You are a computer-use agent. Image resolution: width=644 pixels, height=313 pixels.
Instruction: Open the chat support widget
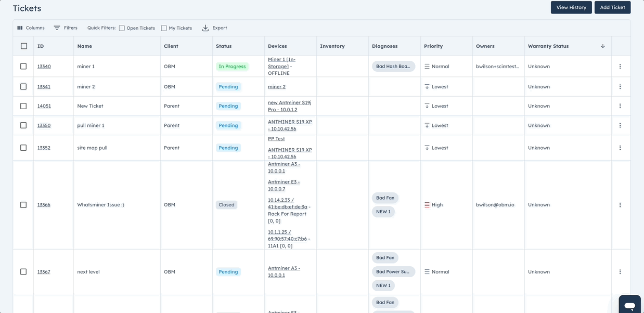629,305
